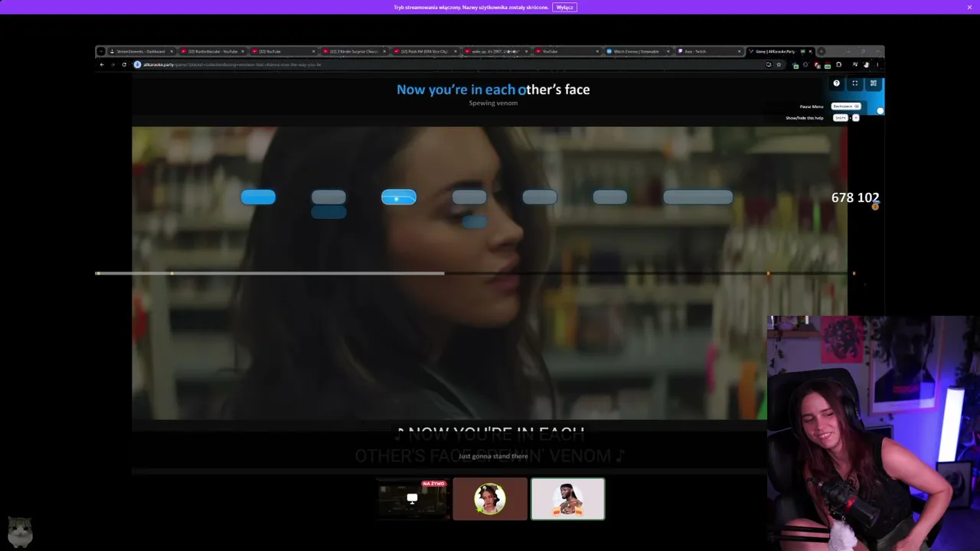Open the help question mark icon
Image resolution: width=980 pixels, height=551 pixels.
point(836,83)
